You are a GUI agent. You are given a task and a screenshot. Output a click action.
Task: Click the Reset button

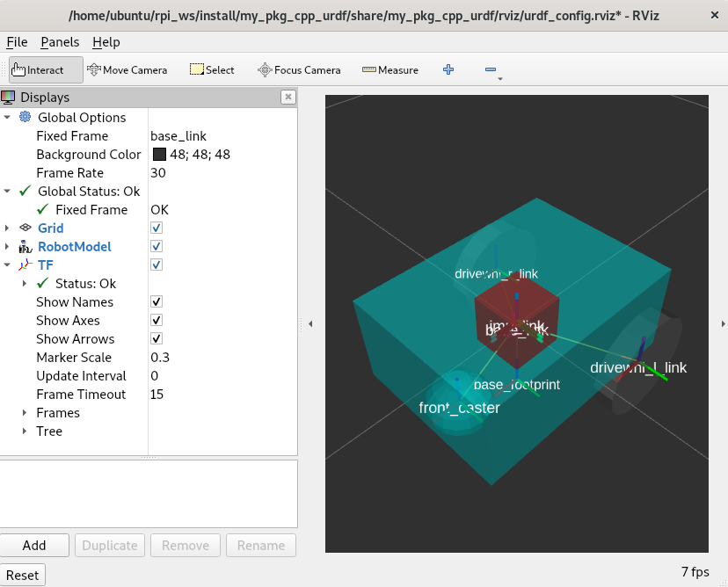click(x=22, y=576)
